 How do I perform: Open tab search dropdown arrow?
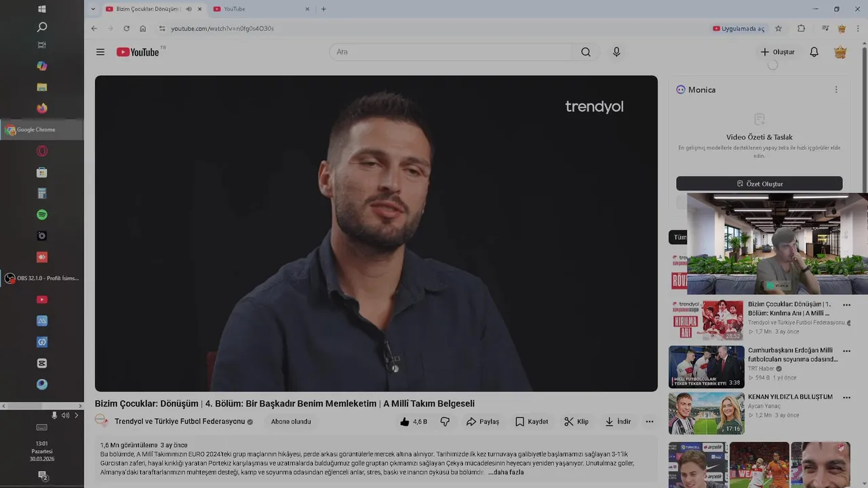93,9
